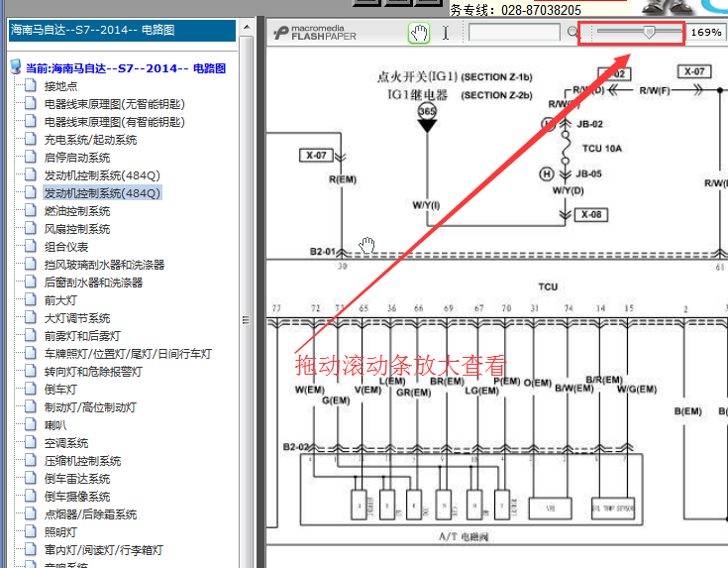
Task: Open 电器线束原理图(无智能钥匙) document
Action: (114, 104)
